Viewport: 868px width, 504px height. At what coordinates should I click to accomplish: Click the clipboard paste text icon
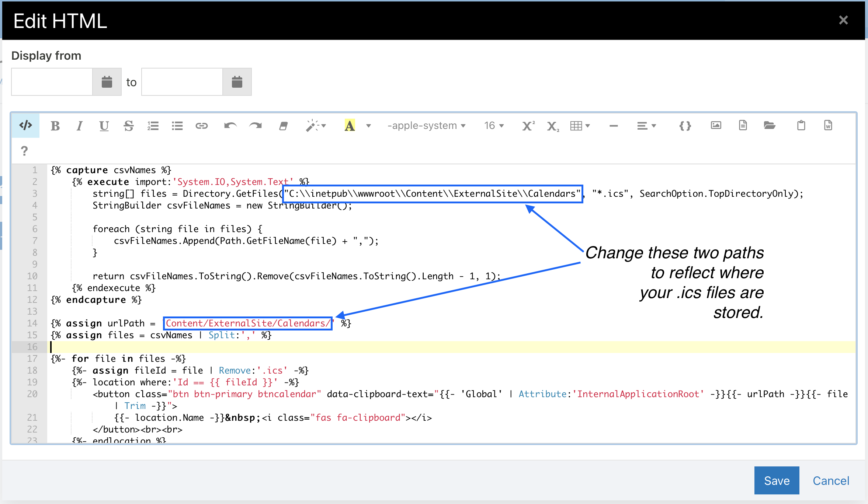pyautogui.click(x=801, y=126)
